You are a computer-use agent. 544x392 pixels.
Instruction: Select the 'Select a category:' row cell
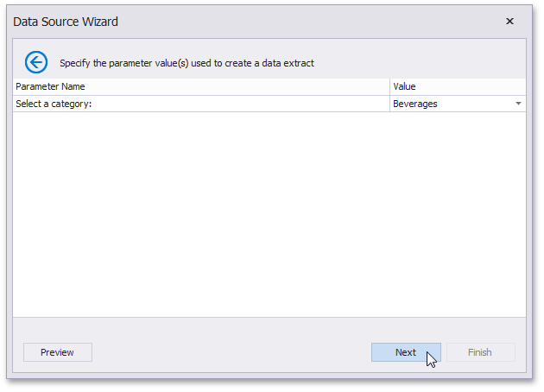point(54,104)
